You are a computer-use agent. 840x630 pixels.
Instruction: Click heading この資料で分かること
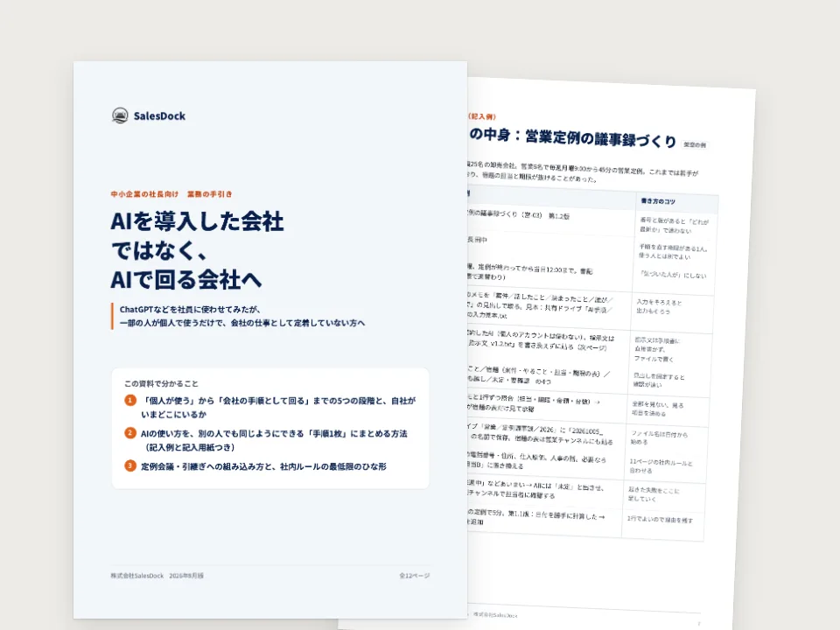[161, 383]
